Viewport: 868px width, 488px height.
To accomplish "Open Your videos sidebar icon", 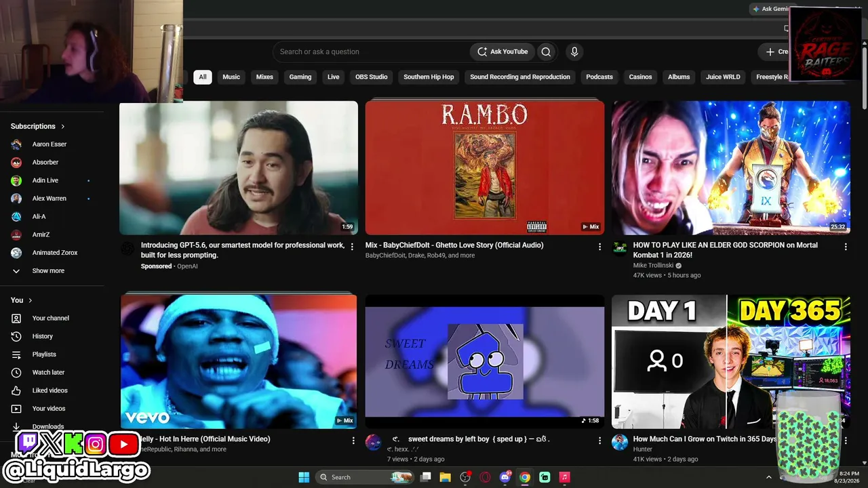I will pyautogui.click(x=16, y=409).
